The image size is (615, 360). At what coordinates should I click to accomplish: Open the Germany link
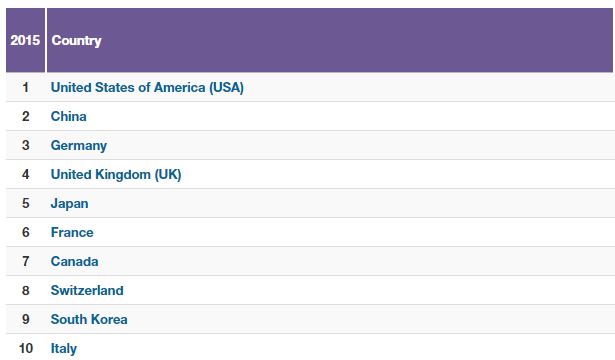[x=79, y=145]
